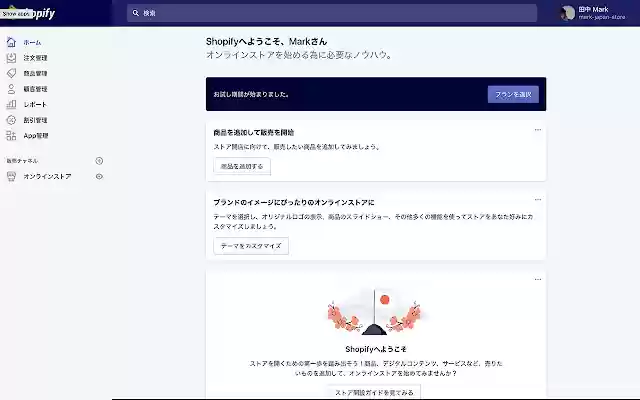Open three-dots menu on the Shopifyへようこそ flag card
This screenshot has width=640, height=400.
[x=538, y=280]
